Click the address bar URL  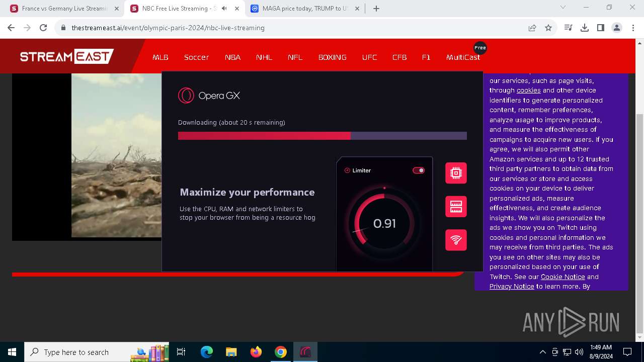pos(168,28)
